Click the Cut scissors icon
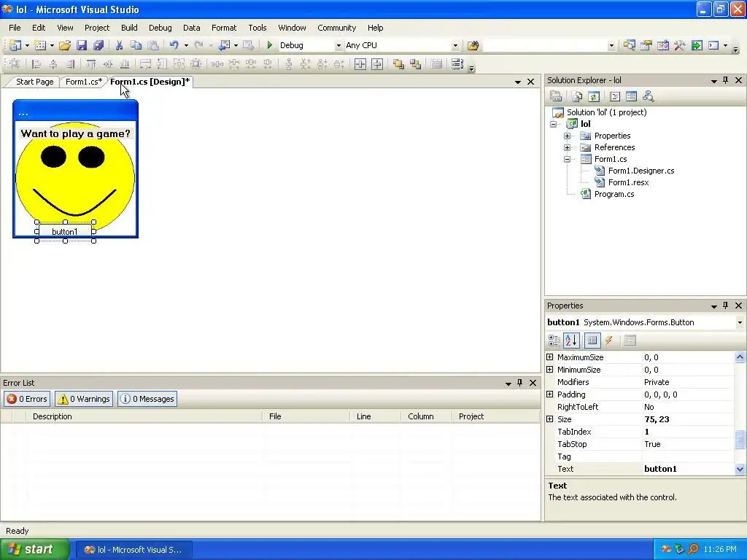The image size is (747, 560). click(x=119, y=46)
